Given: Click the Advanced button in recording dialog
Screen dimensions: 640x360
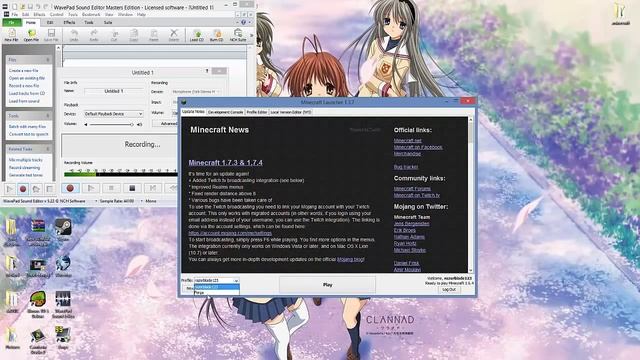Looking at the screenshot, I should tap(165, 123).
